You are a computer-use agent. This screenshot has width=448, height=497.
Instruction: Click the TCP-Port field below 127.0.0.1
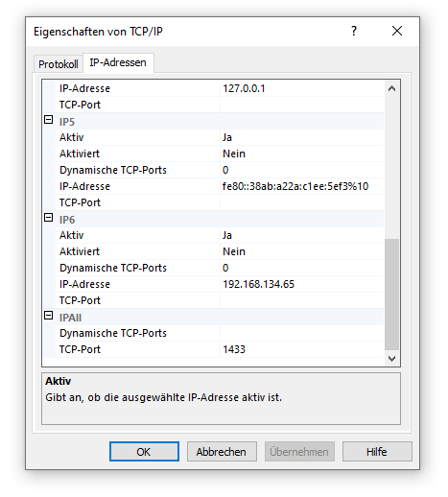[302, 105]
